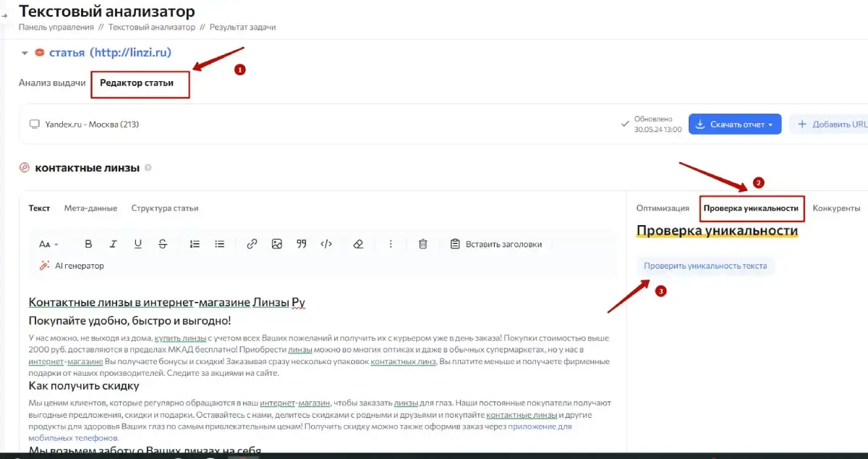Insert a blockquote with quote icon

pos(302,244)
